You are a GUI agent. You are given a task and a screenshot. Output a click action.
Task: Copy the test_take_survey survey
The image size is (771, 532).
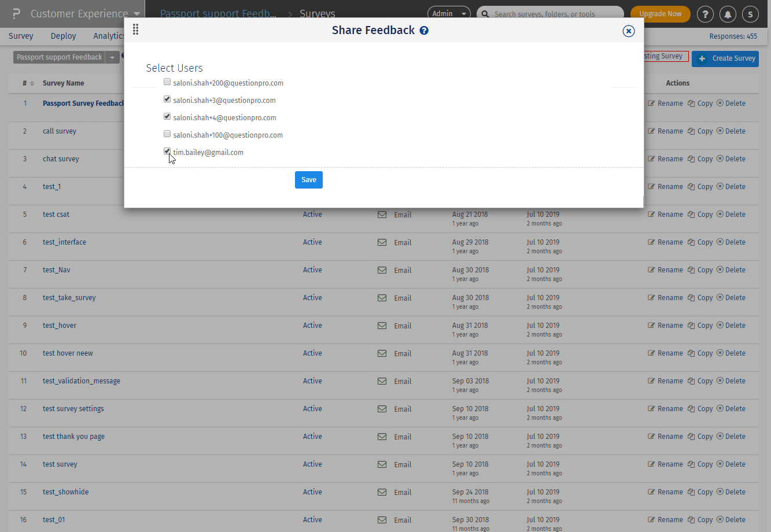pos(700,298)
